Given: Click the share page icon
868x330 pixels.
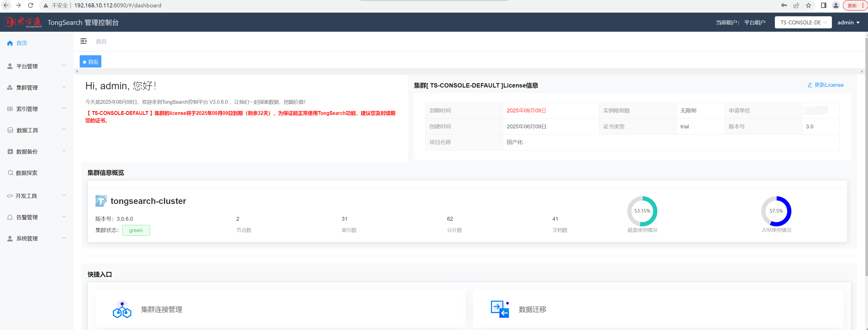Looking at the screenshot, I should pos(796,5).
